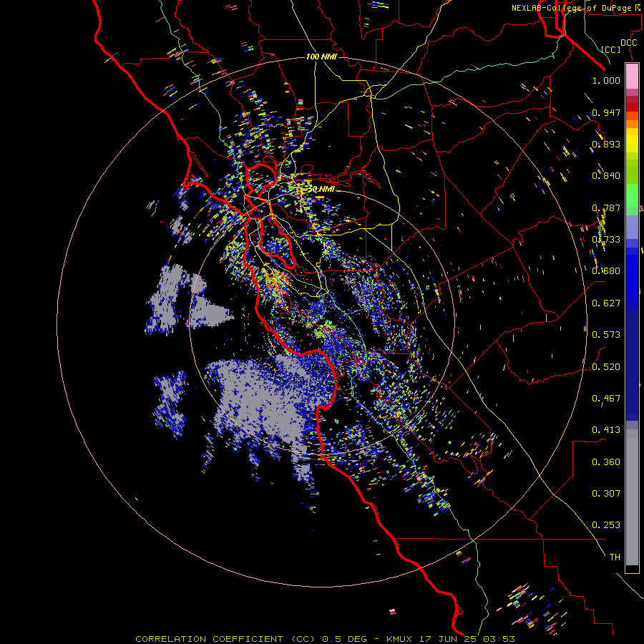644x644 pixels.
Task: Click the 0.360 legend value
Action: coord(606,462)
